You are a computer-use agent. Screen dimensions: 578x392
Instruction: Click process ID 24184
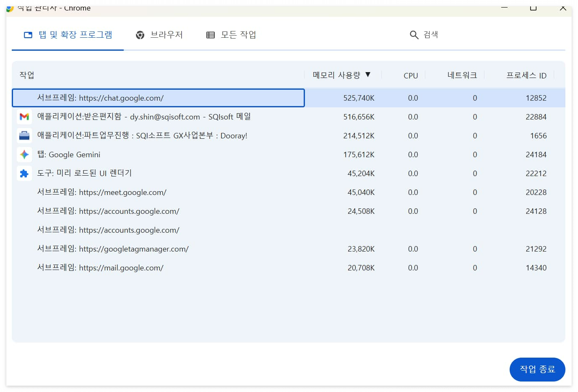click(x=536, y=155)
